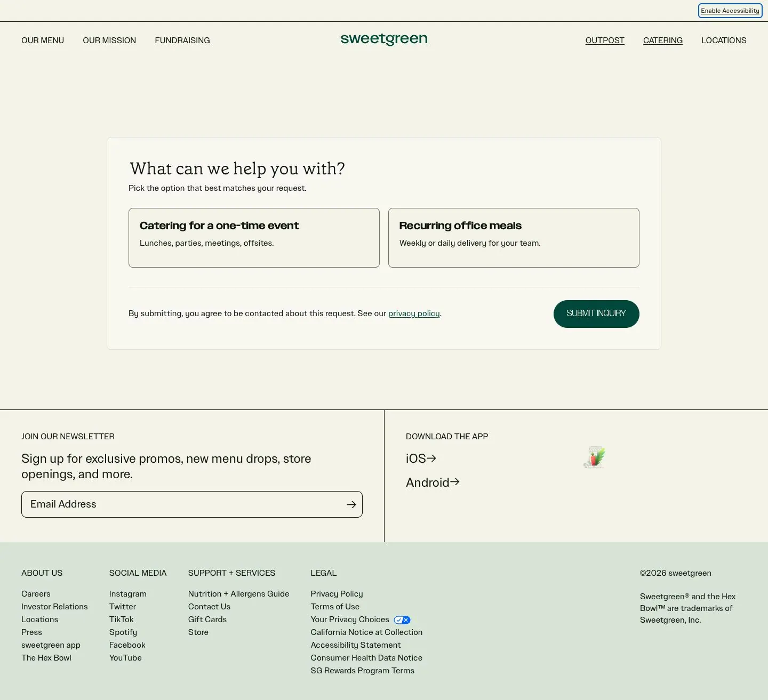
Task: Open Terms of Use link
Action: point(335,607)
